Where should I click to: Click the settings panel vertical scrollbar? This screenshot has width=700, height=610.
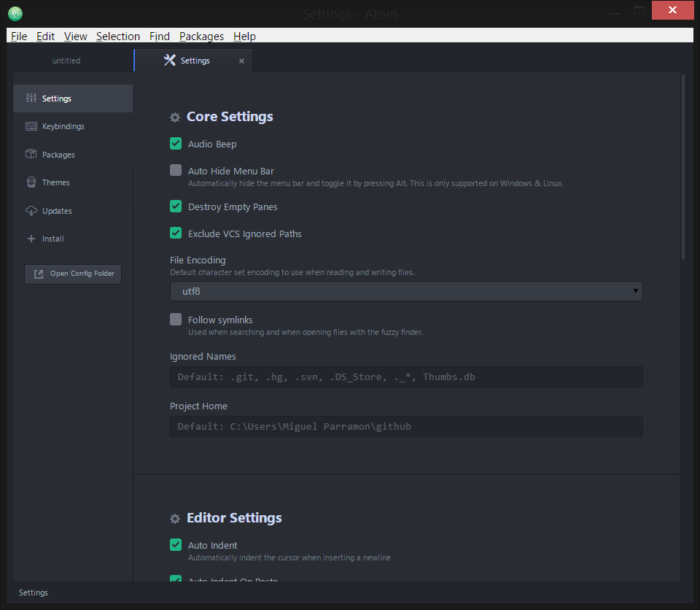pos(683,167)
